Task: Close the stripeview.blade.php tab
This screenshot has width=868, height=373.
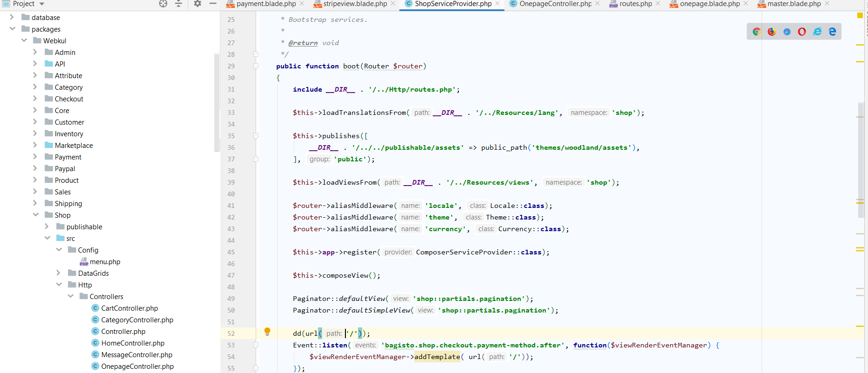Action: 393,4
